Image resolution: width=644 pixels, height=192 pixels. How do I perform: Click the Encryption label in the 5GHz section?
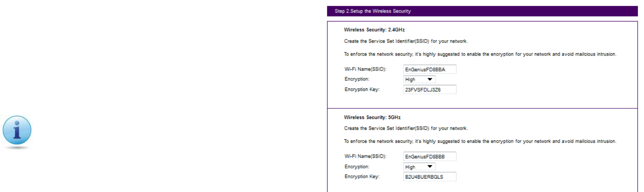click(357, 167)
